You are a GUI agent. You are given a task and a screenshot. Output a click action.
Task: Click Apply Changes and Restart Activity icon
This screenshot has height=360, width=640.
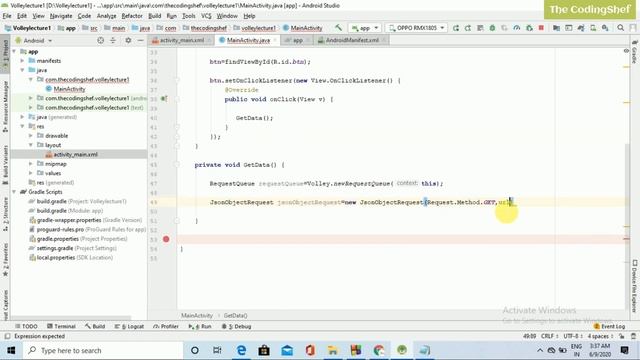[468, 28]
